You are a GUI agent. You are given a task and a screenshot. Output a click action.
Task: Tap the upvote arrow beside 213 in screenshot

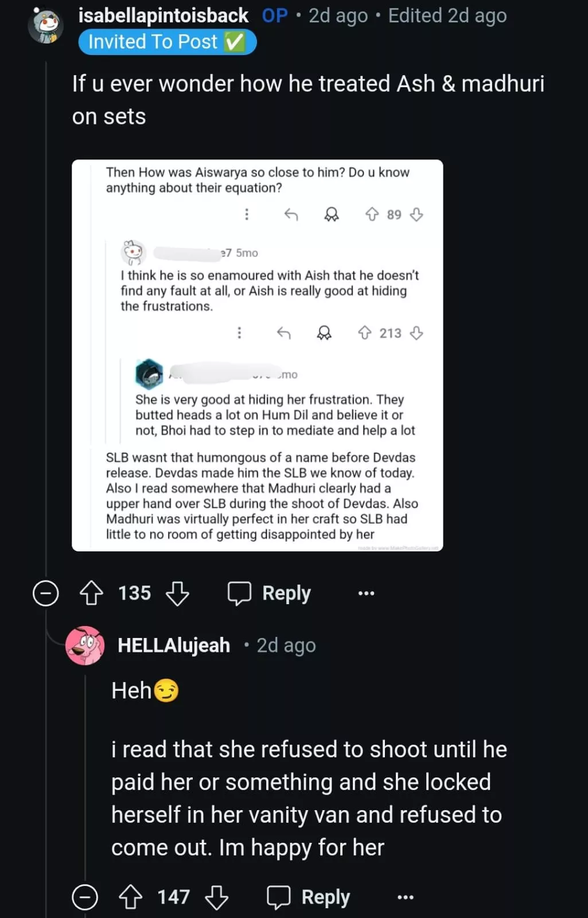(365, 333)
